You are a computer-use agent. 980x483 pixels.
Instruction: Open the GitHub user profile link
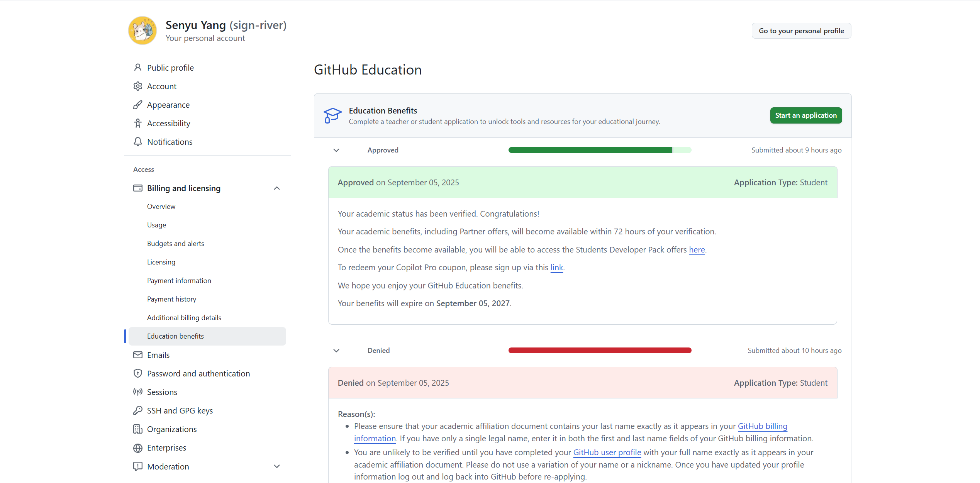(x=607, y=452)
